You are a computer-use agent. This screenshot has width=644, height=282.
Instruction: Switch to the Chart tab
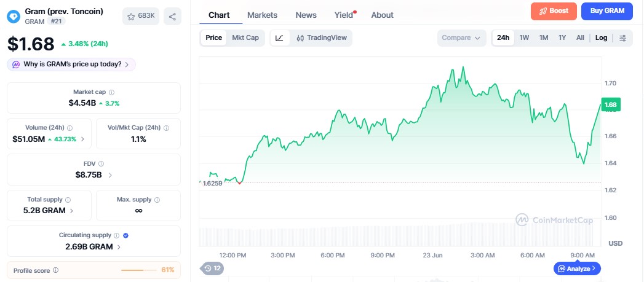click(220, 15)
